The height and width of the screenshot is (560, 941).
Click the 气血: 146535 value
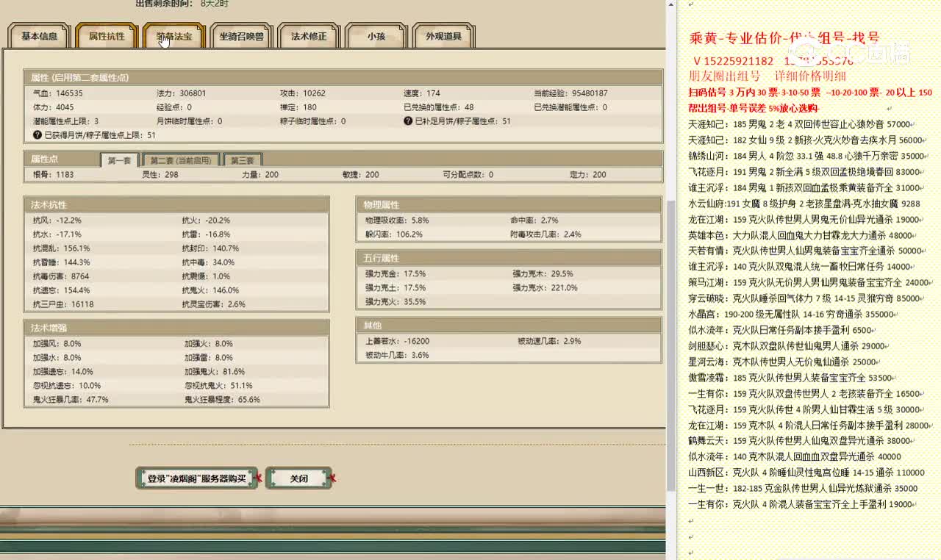click(58, 93)
